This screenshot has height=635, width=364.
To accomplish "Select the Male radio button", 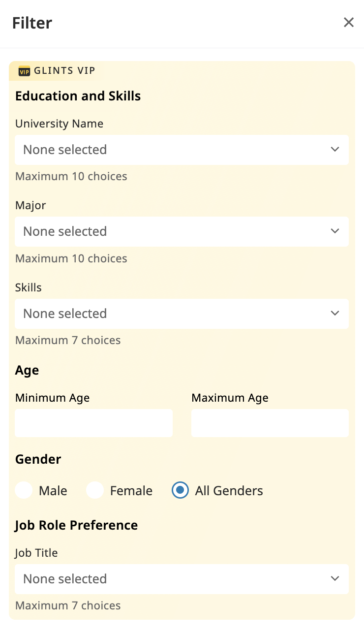I will (24, 490).
